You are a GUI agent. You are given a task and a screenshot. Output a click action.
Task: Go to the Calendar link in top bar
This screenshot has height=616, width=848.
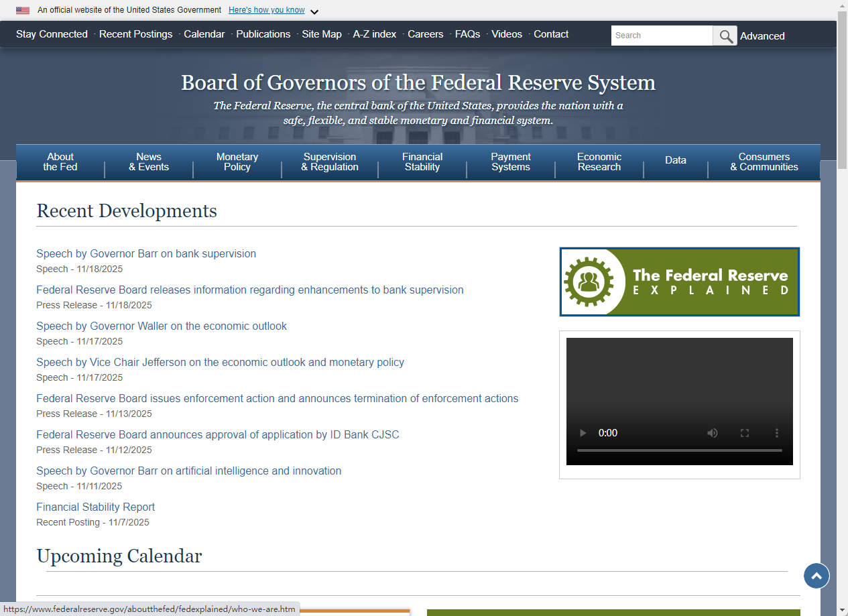(x=204, y=34)
